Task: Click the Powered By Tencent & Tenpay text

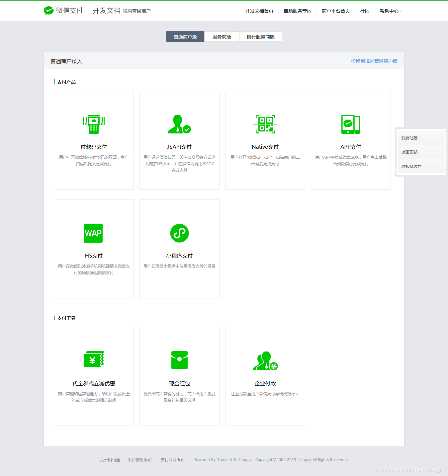Action: point(223,460)
